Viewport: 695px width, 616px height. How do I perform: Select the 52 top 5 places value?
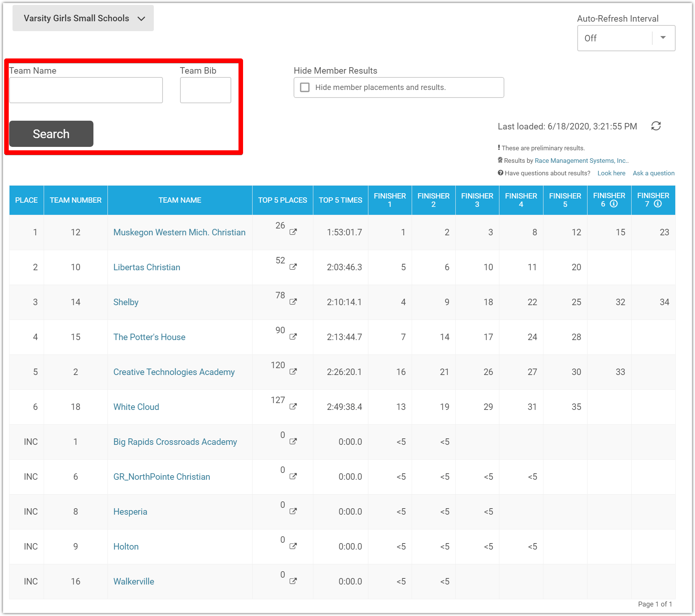[280, 260]
